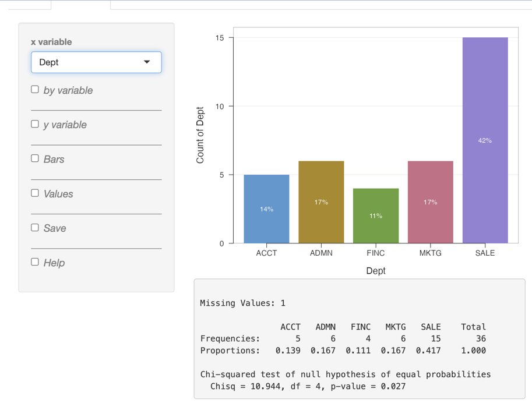Click the Missing Values output line

[242, 303]
